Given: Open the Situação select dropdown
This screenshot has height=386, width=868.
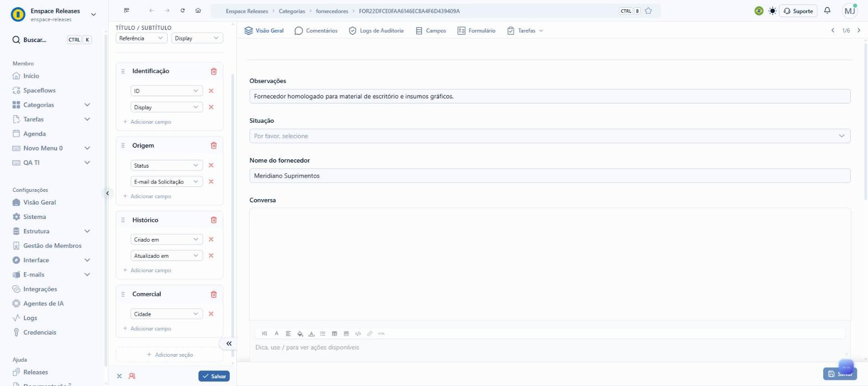Looking at the screenshot, I should click(x=550, y=136).
